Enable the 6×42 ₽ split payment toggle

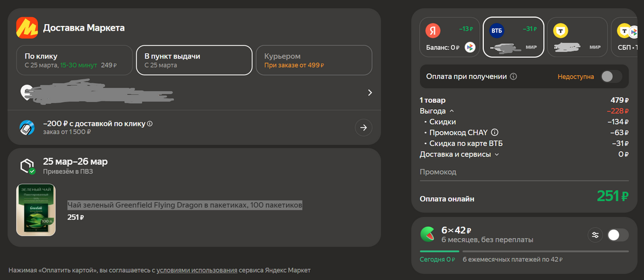[x=617, y=235]
